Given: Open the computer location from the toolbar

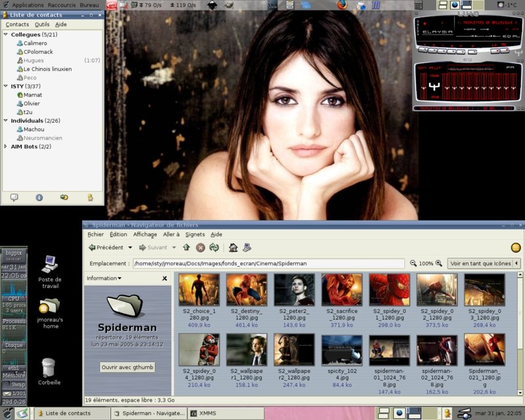Looking at the screenshot, I should 247,248.
